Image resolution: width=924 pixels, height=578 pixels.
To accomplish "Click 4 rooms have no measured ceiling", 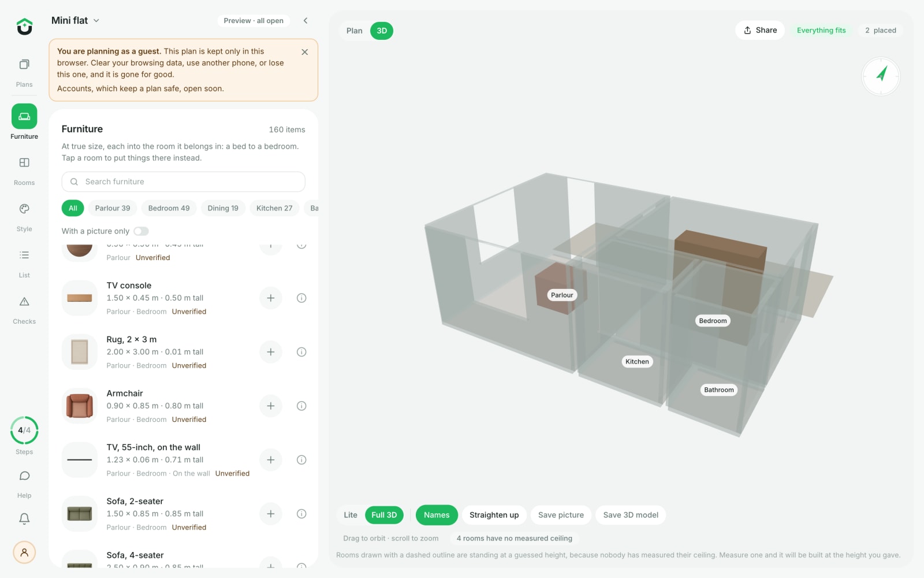I will click(x=515, y=539).
